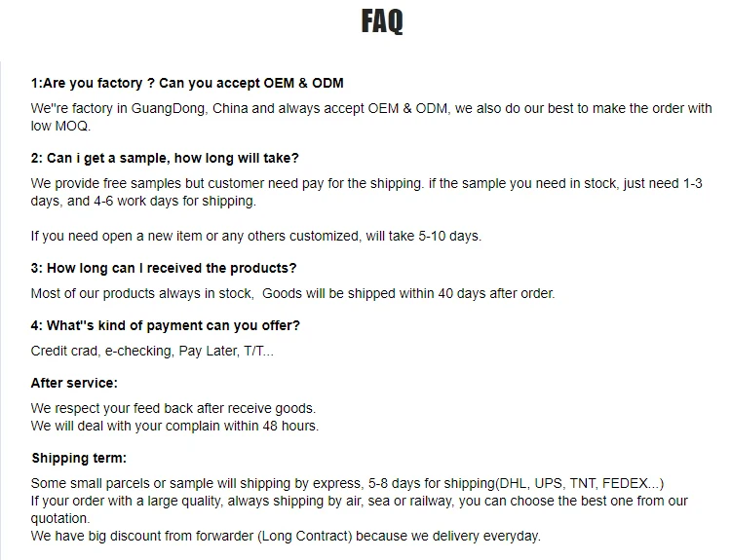
Task: Click the line about respecting your feed back
Action: click(x=173, y=408)
